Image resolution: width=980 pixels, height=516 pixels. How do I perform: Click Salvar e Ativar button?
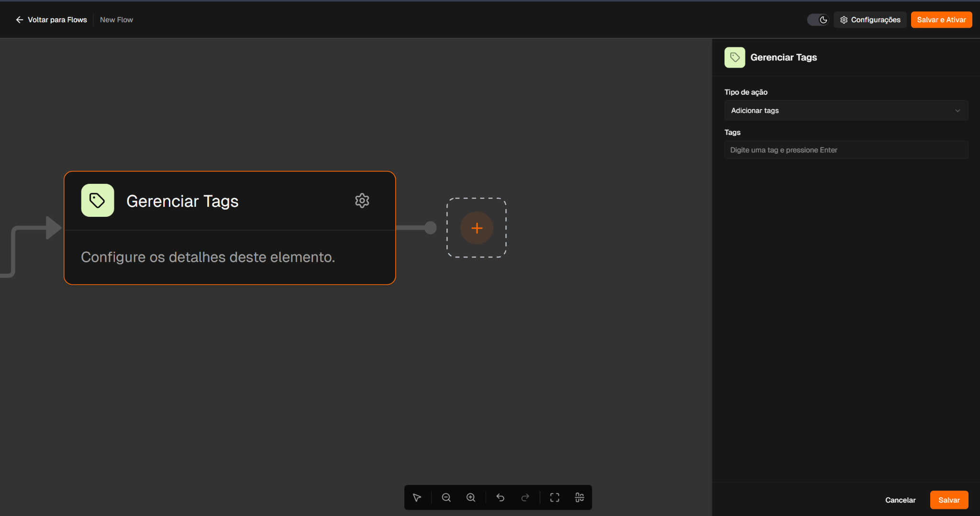(941, 20)
